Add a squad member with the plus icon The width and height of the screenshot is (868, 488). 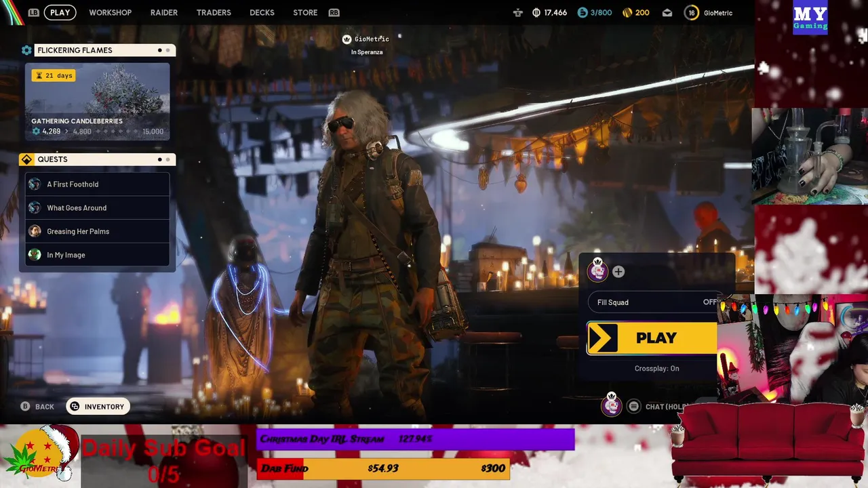(x=618, y=272)
